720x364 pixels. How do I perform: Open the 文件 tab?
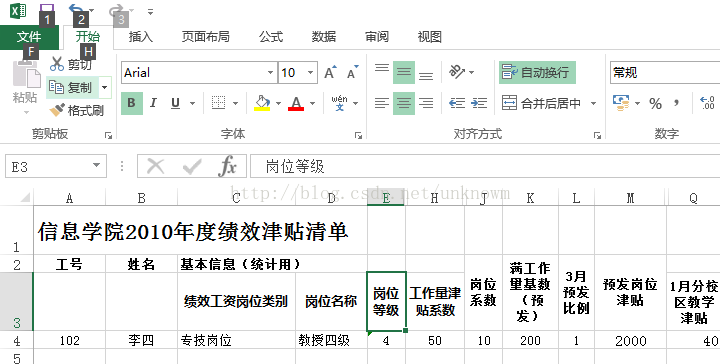click(29, 37)
